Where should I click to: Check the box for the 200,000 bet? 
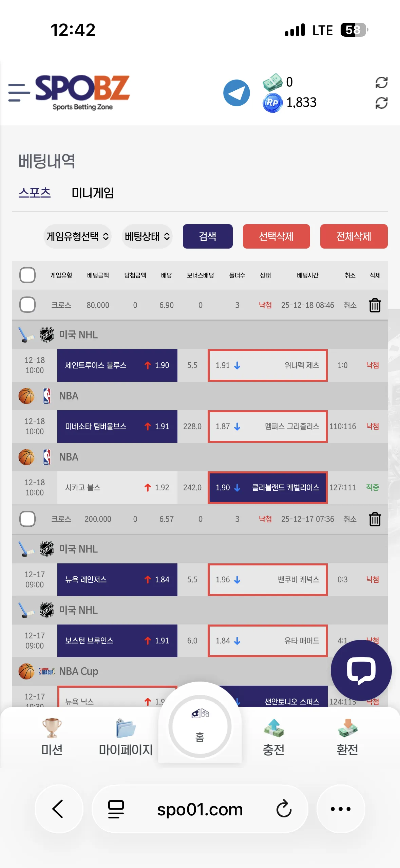27,519
